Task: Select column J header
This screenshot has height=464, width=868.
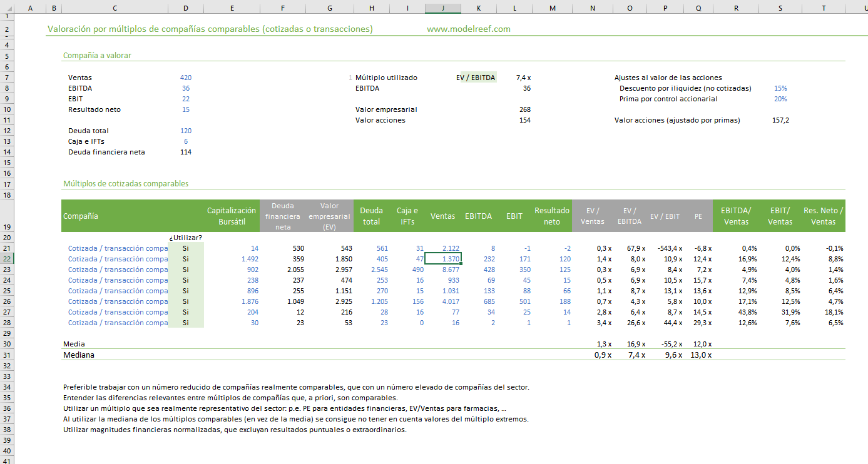Action: click(443, 8)
